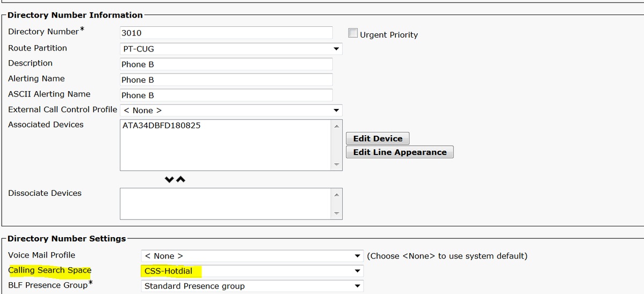The width and height of the screenshot is (644, 294).
Task: Open the BLF Presence Group dropdown
Action: pos(252,286)
